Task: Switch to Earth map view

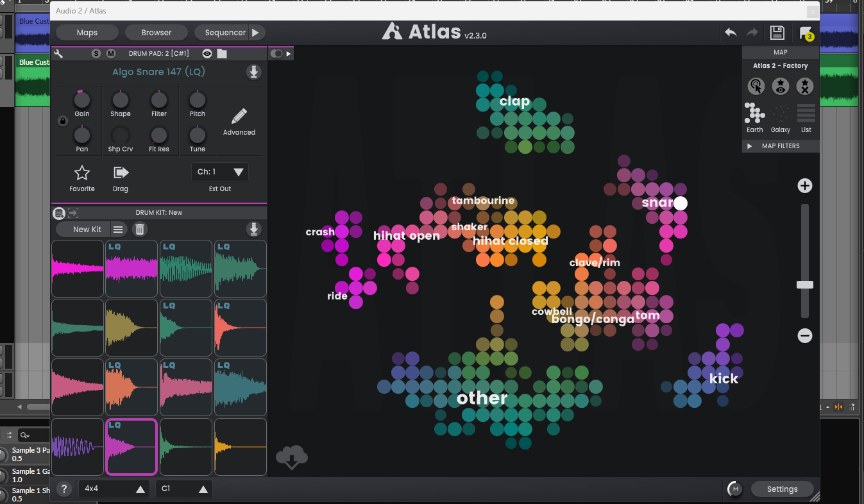Action: [755, 118]
